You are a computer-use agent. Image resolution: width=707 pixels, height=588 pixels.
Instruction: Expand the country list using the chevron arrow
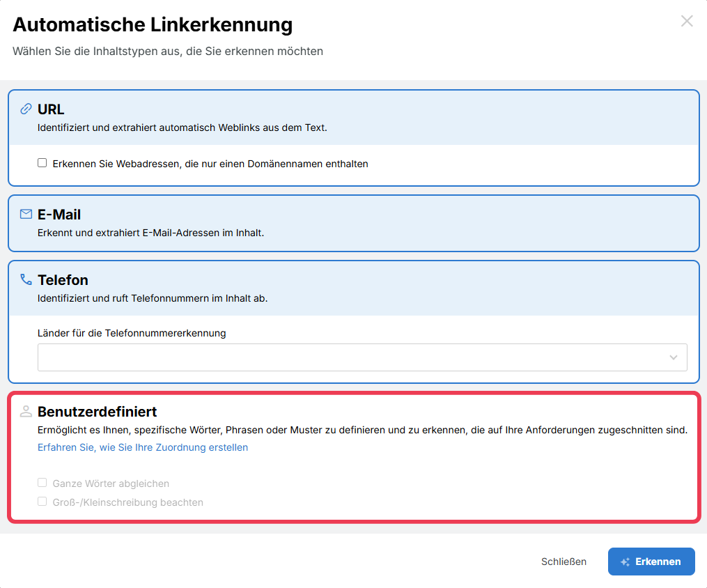pyautogui.click(x=673, y=357)
